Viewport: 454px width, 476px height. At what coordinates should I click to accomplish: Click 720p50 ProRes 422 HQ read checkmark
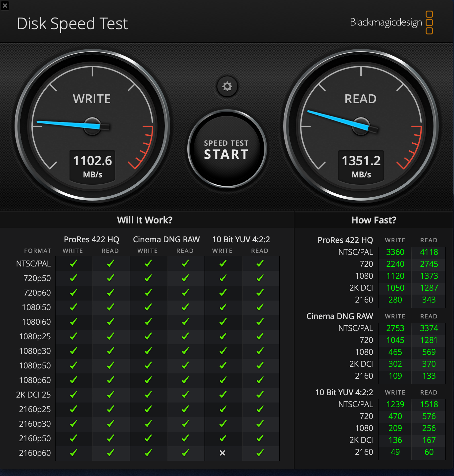[111, 278]
